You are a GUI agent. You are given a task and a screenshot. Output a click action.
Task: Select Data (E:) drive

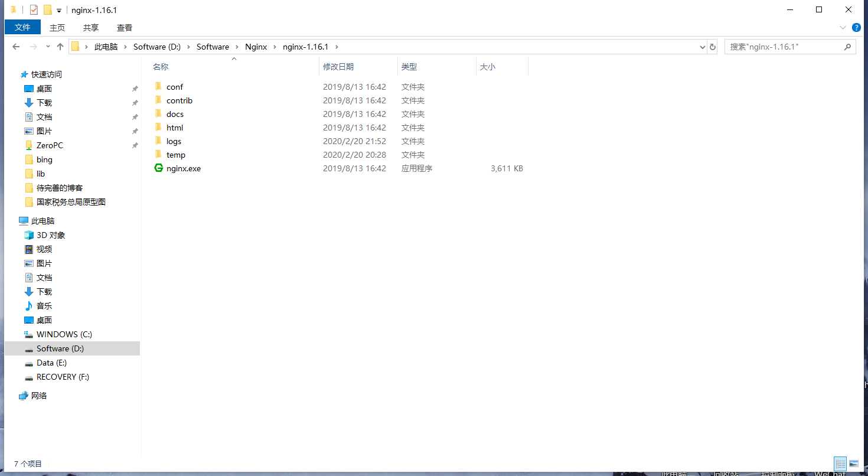click(x=51, y=363)
